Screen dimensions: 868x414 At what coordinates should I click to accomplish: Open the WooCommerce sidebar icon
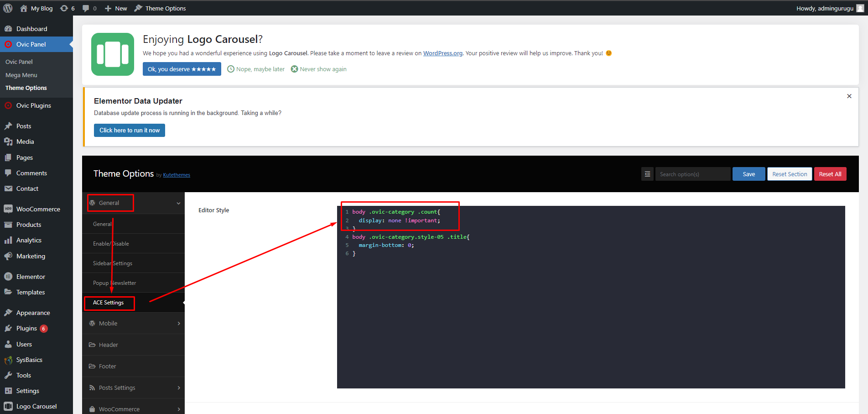(x=8, y=209)
